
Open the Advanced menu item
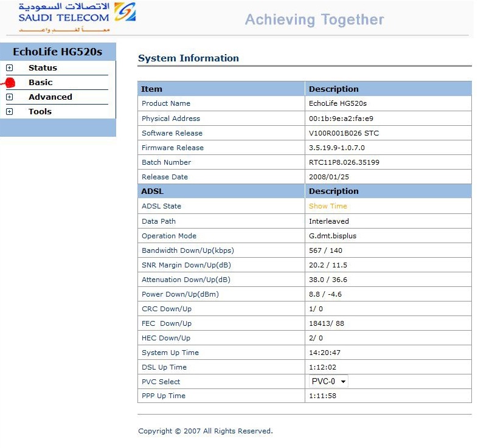(x=50, y=97)
